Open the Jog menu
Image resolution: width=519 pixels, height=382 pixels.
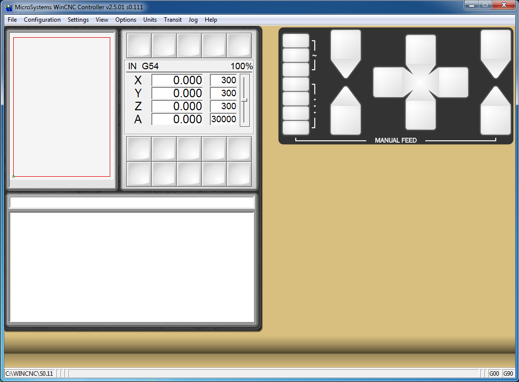point(193,20)
